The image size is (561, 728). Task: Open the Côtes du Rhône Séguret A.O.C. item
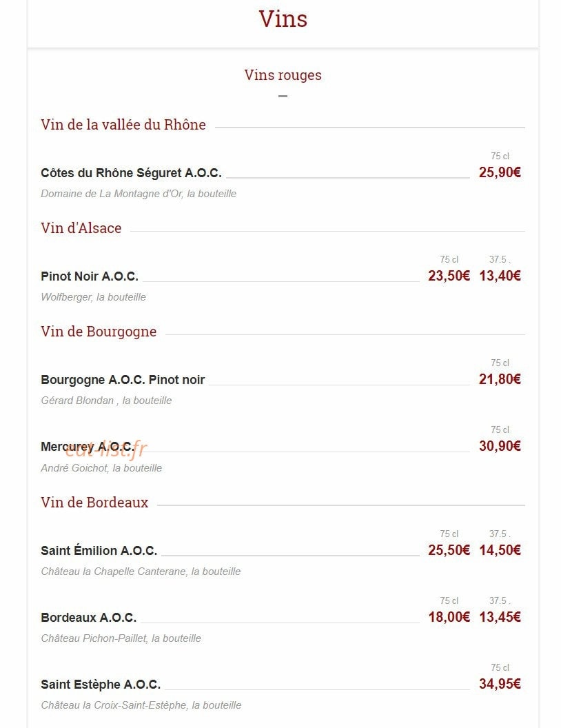click(x=132, y=173)
